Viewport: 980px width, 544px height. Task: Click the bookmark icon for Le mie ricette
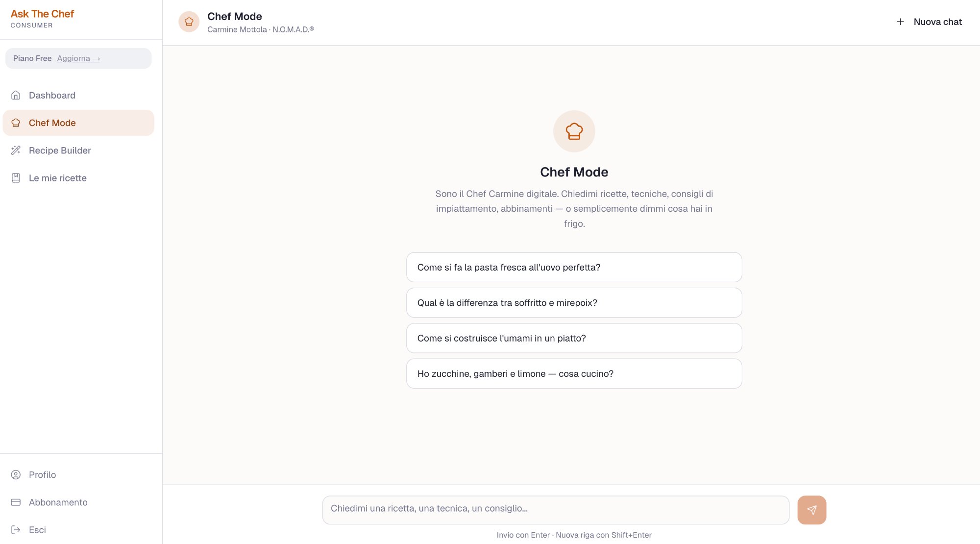click(16, 177)
